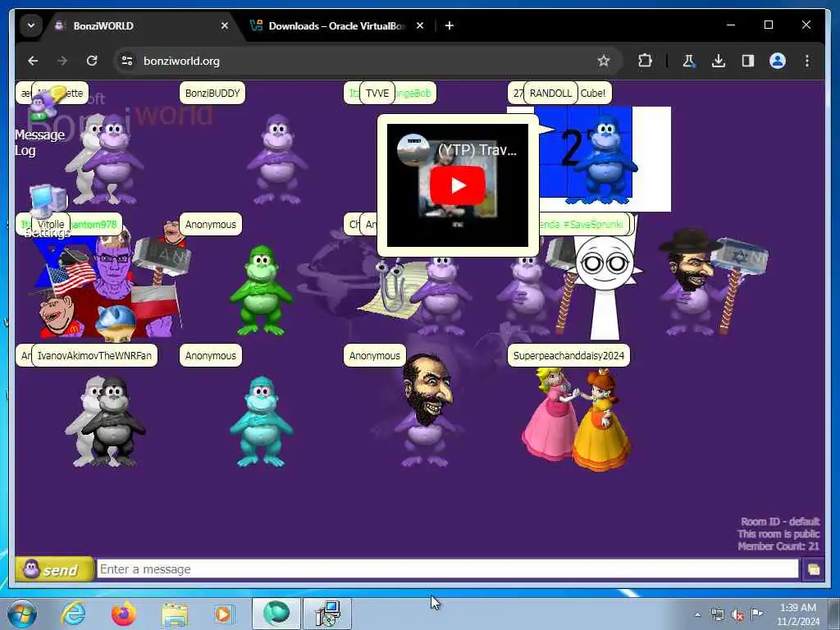Image resolution: width=840 pixels, height=630 pixels.
Task: Click the RANDOLL name tag
Action: (x=550, y=94)
